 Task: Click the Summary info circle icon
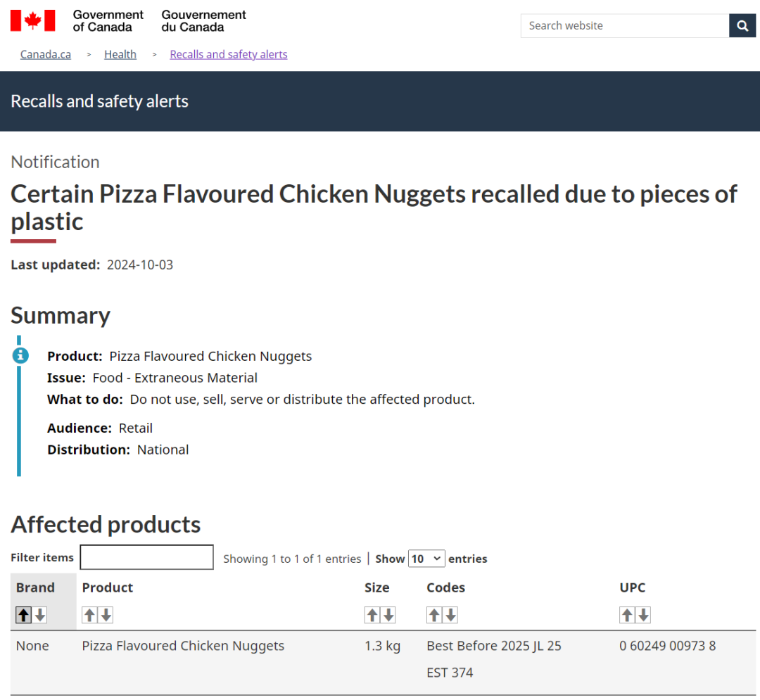click(20, 355)
